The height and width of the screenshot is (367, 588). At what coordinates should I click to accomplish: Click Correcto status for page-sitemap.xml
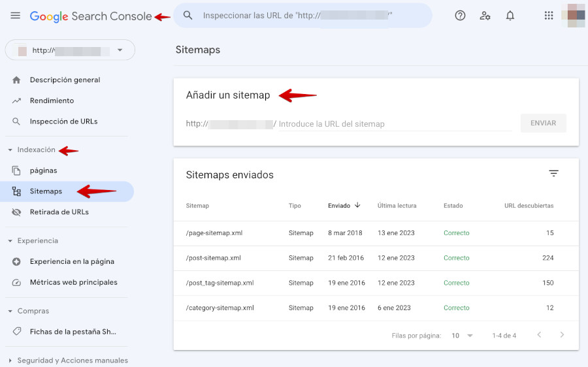[x=457, y=233]
